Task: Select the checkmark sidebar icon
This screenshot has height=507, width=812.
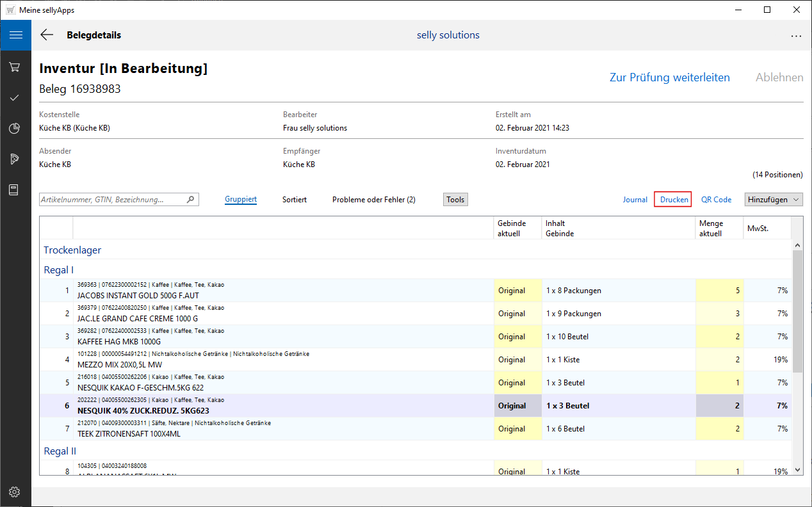Action: point(15,98)
